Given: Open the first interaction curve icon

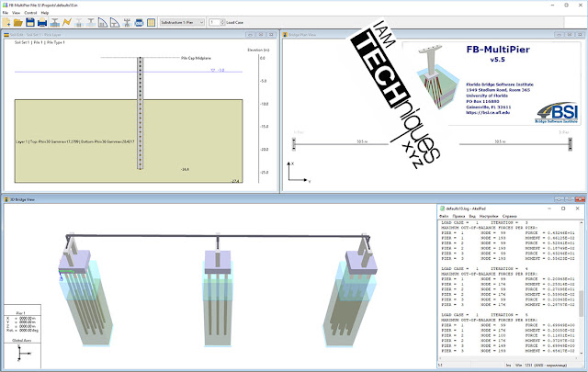Looking at the screenshot, I should click(x=103, y=22).
